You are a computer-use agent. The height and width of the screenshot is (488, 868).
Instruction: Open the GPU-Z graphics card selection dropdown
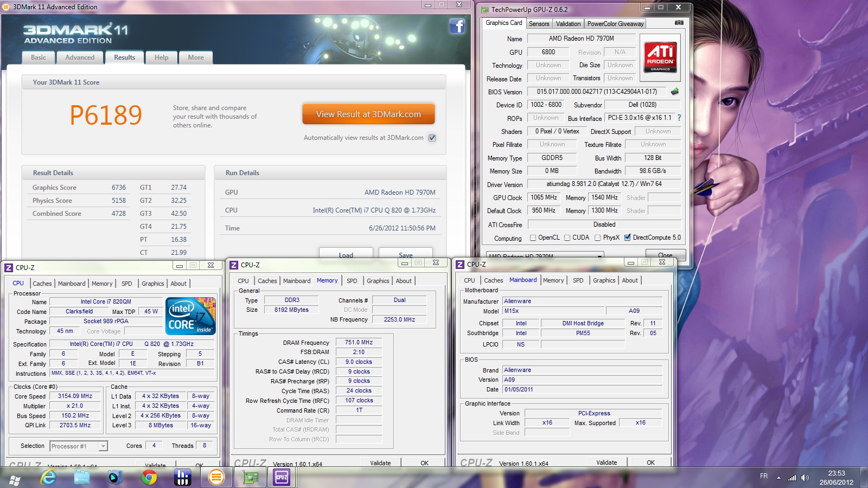(x=544, y=255)
